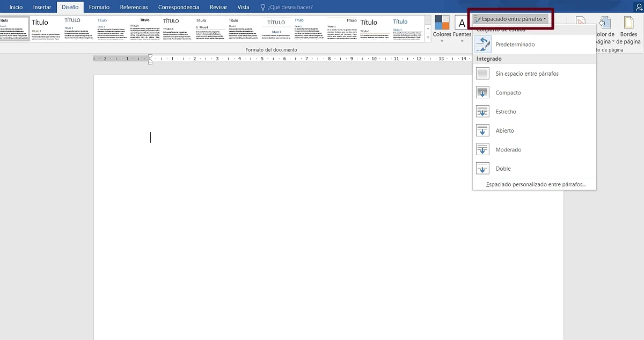Collapse the Espaciado entre párrafos dropdown

point(510,19)
